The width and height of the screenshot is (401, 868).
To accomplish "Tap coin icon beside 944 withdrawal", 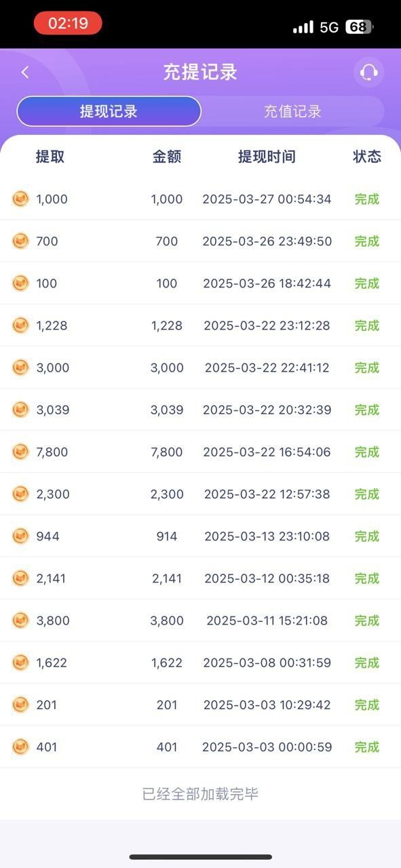I will tap(21, 536).
